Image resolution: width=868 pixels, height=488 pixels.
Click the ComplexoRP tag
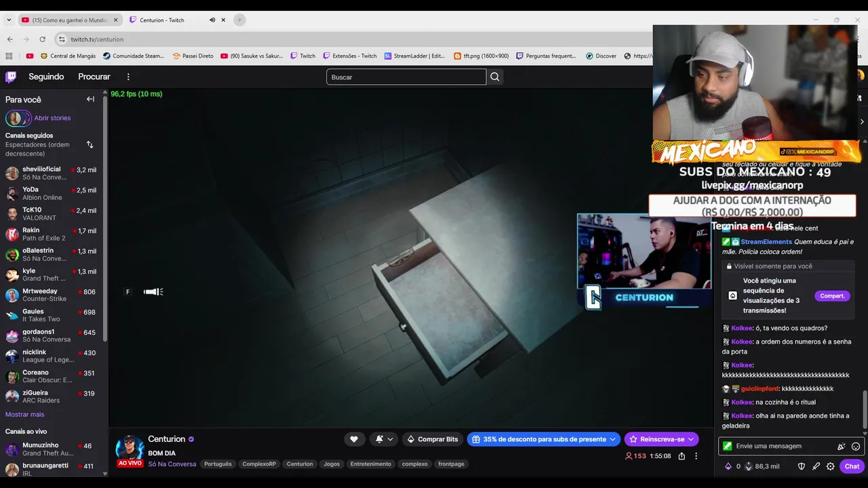[258, 464]
